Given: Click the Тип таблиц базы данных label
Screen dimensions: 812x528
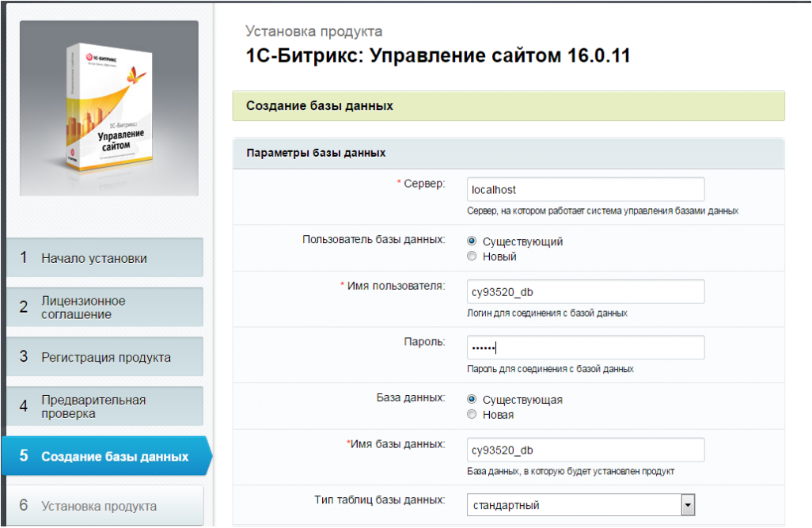Looking at the screenshot, I should [380, 500].
